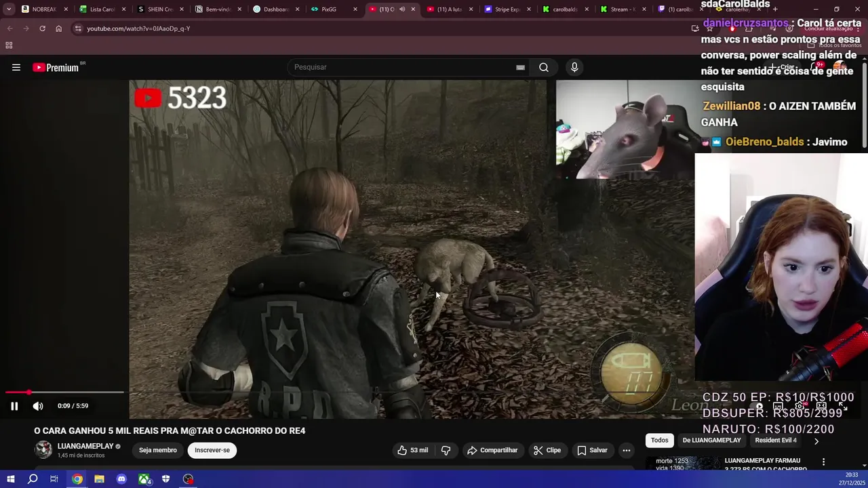Enter fullscreen in the video player
Image resolution: width=868 pixels, height=488 pixels.
(843, 407)
